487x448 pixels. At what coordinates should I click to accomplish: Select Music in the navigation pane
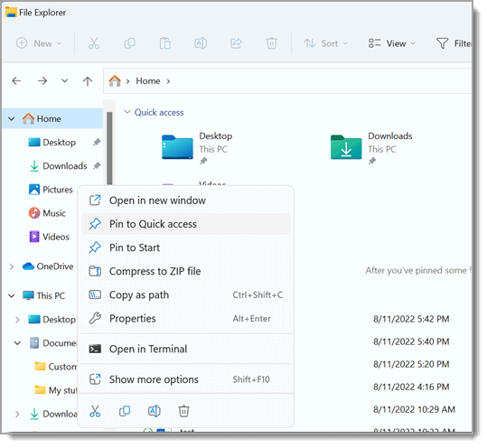click(x=47, y=213)
